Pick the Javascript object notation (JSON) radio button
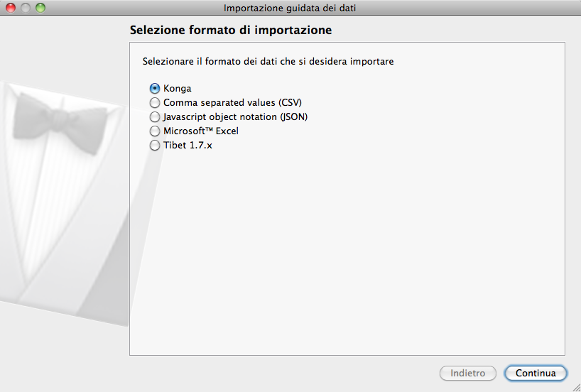The width and height of the screenshot is (581, 392). (155, 117)
